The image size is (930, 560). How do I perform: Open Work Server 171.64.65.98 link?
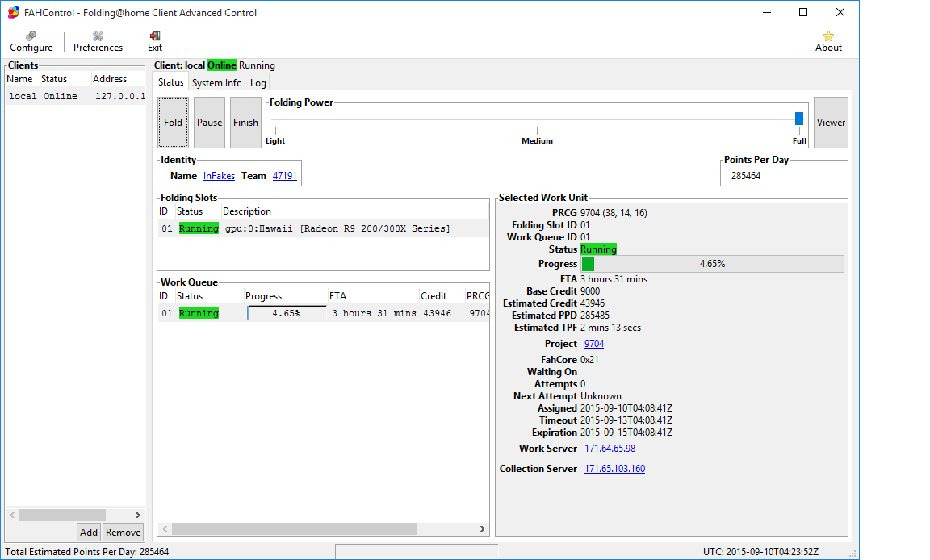tap(610, 449)
